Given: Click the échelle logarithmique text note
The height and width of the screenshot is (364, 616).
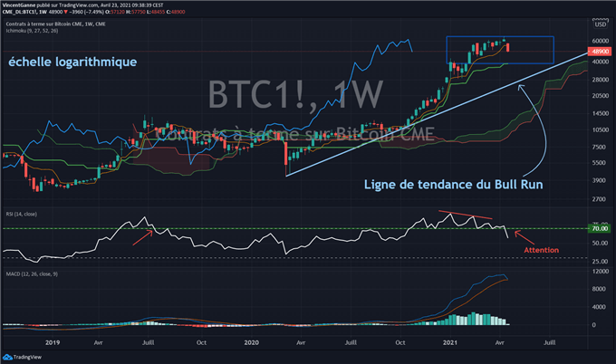Looking at the screenshot, I should pyautogui.click(x=72, y=62).
